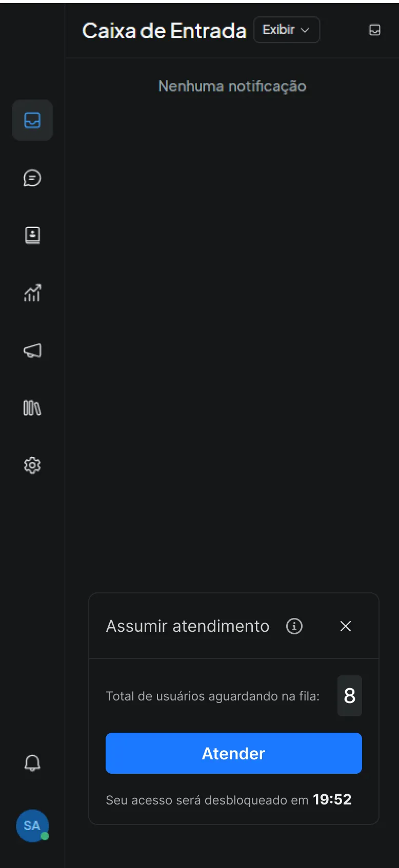
Task: Click the Caixa de Entrada heading
Action: coord(164,31)
